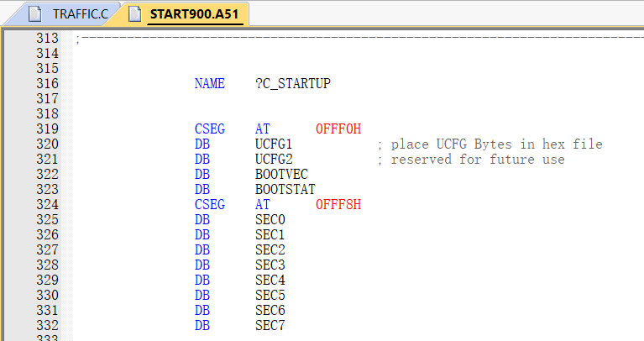Viewport: 644px width, 341px height.
Task: Place cursor on the NAME keyword
Action: click(x=209, y=83)
